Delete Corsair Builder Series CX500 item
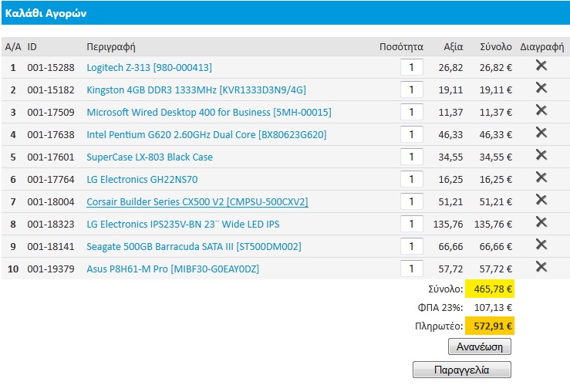The width and height of the screenshot is (570, 392). [x=541, y=200]
